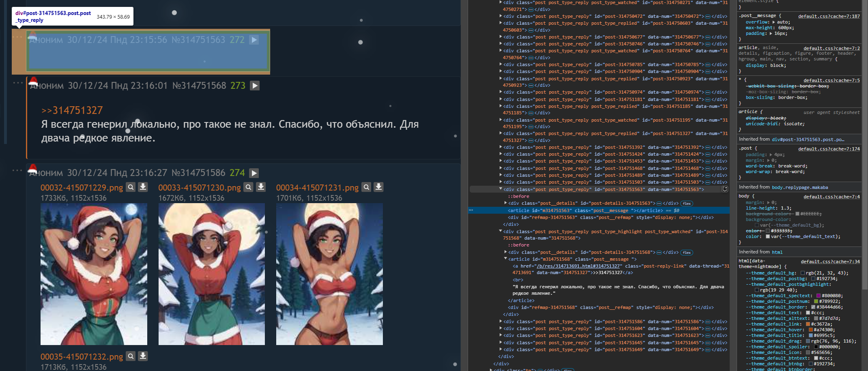Click href /b/res/314713691.html#314751327 in DOM

pos(578,266)
